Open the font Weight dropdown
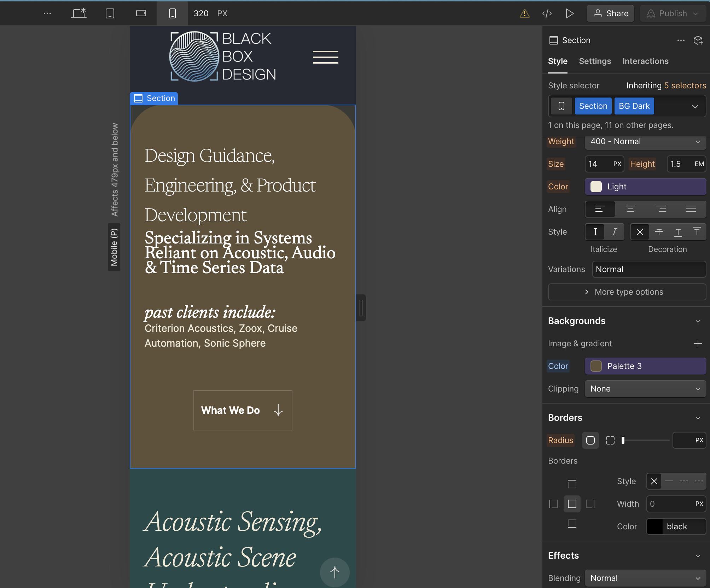Viewport: 710px width, 588px height. point(645,142)
